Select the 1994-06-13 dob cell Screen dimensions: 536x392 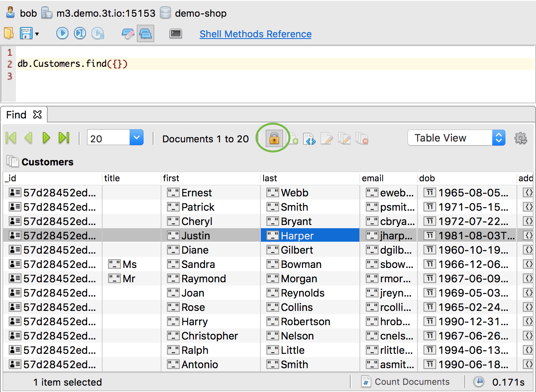click(x=467, y=350)
